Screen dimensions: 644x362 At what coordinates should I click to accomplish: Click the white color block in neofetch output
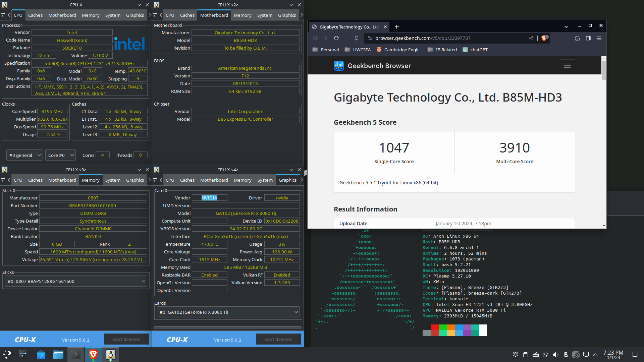[483, 330]
